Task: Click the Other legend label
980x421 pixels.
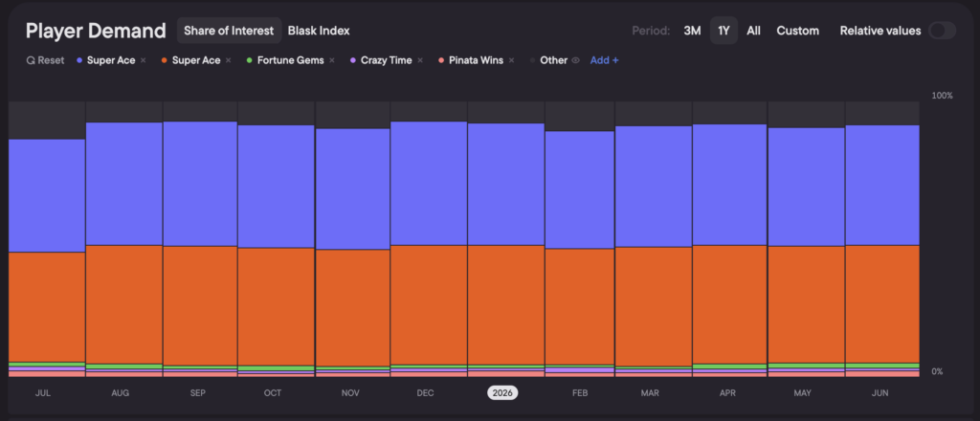Action: [554, 60]
